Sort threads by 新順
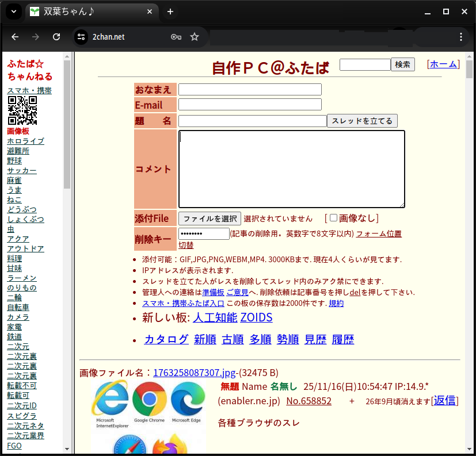The image size is (476, 456). tap(205, 339)
